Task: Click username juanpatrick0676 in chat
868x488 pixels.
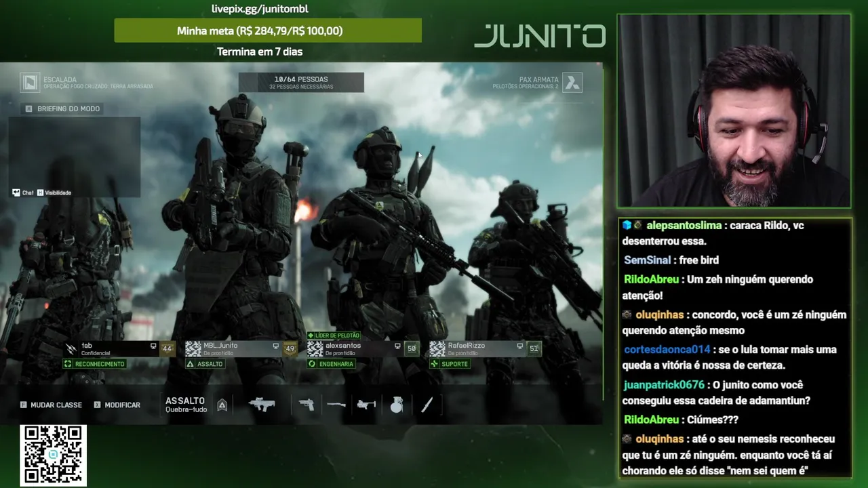Action: tap(664, 385)
